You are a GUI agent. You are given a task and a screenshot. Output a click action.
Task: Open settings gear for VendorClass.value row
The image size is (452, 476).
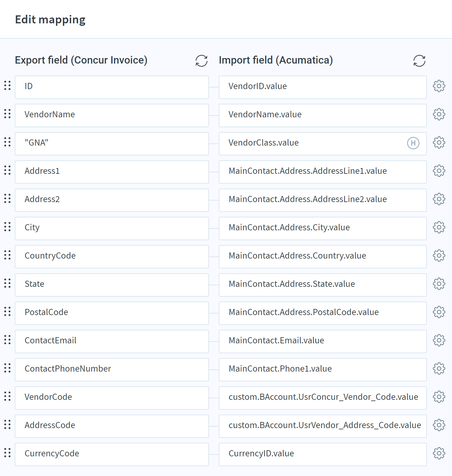click(x=439, y=142)
